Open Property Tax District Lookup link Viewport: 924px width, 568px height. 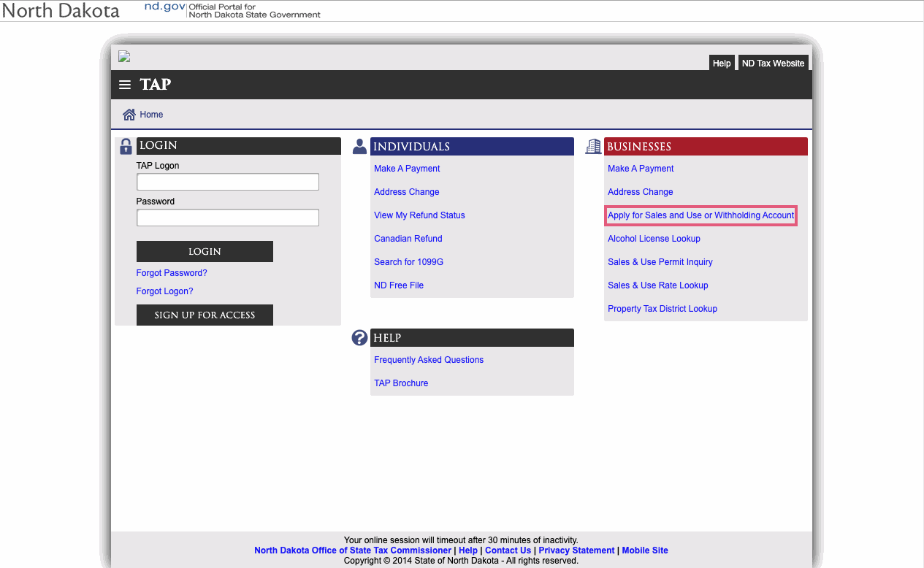pyautogui.click(x=663, y=309)
